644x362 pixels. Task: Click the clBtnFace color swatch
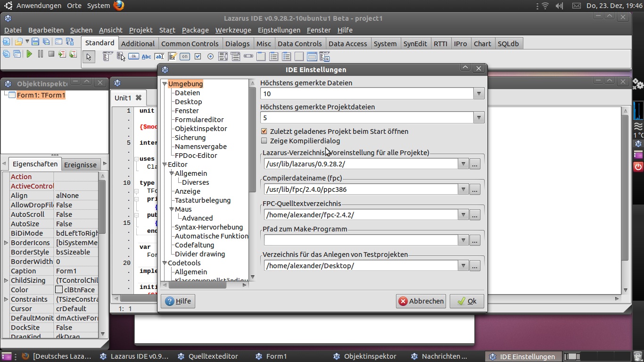click(59, 290)
